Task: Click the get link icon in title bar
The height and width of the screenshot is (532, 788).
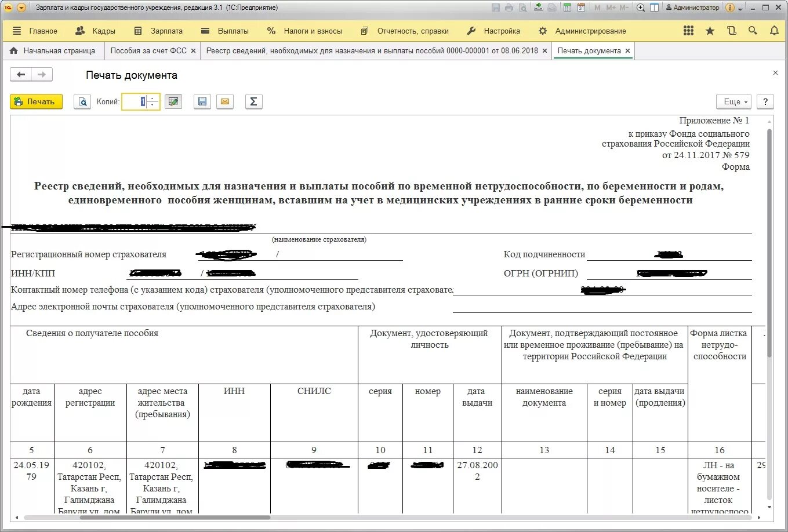Action: (x=539, y=8)
